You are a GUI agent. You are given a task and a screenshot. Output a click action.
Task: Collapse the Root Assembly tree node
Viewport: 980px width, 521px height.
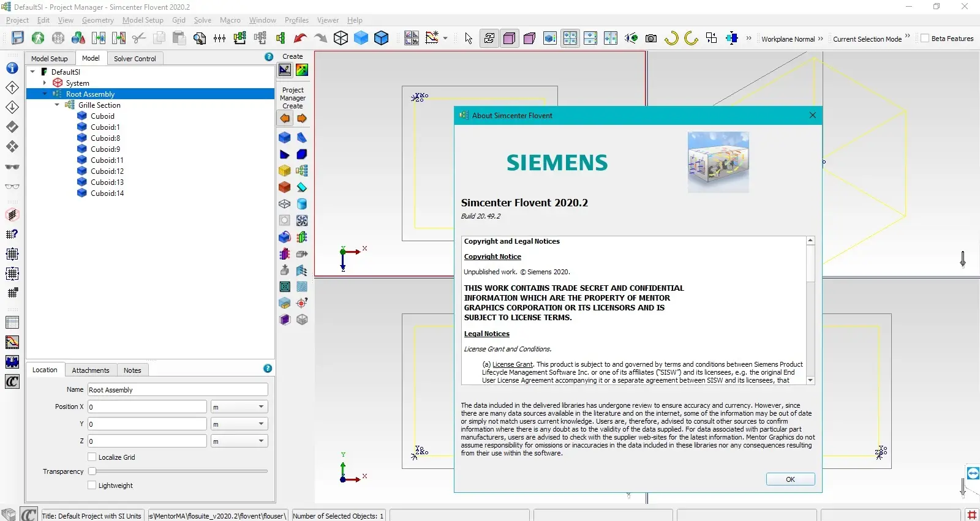45,94
